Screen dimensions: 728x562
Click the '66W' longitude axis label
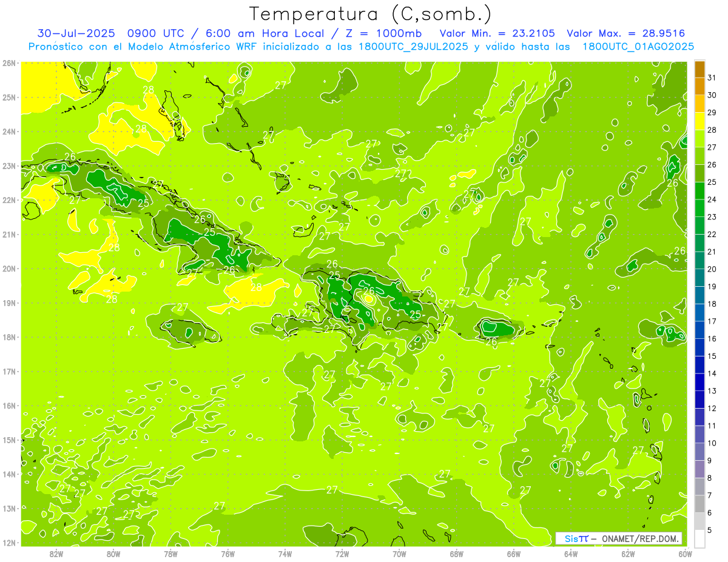coord(513,554)
